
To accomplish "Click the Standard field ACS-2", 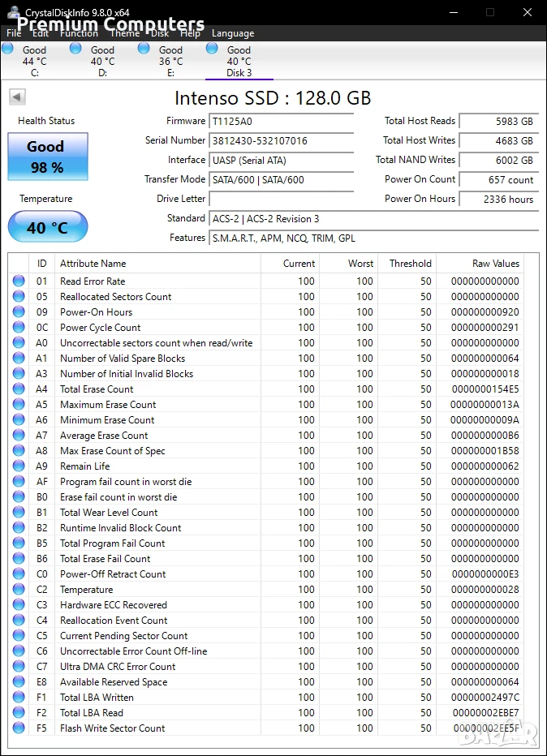I will pyautogui.click(x=374, y=218).
